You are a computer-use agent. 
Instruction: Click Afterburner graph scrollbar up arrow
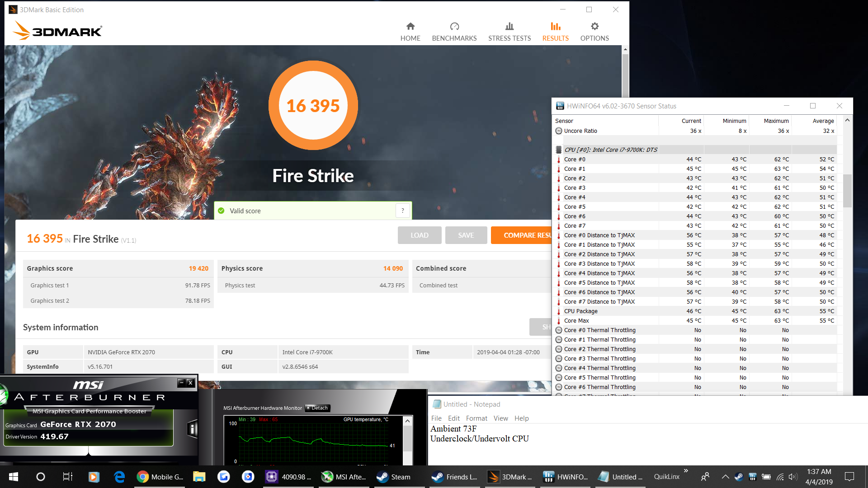tap(407, 421)
